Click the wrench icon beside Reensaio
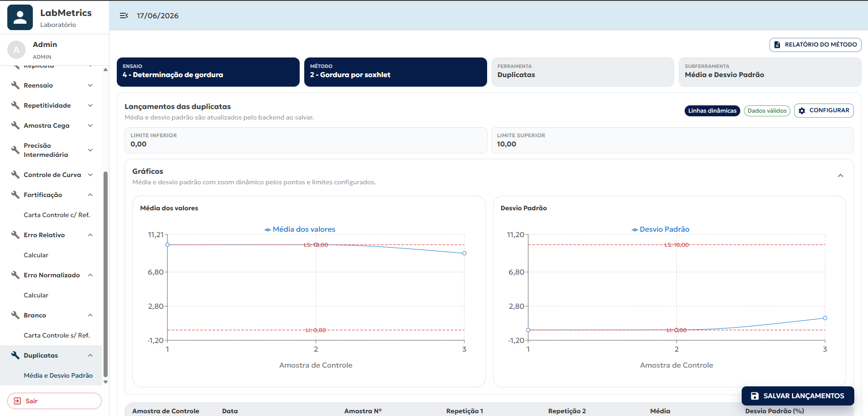This screenshot has width=868, height=416. point(16,85)
